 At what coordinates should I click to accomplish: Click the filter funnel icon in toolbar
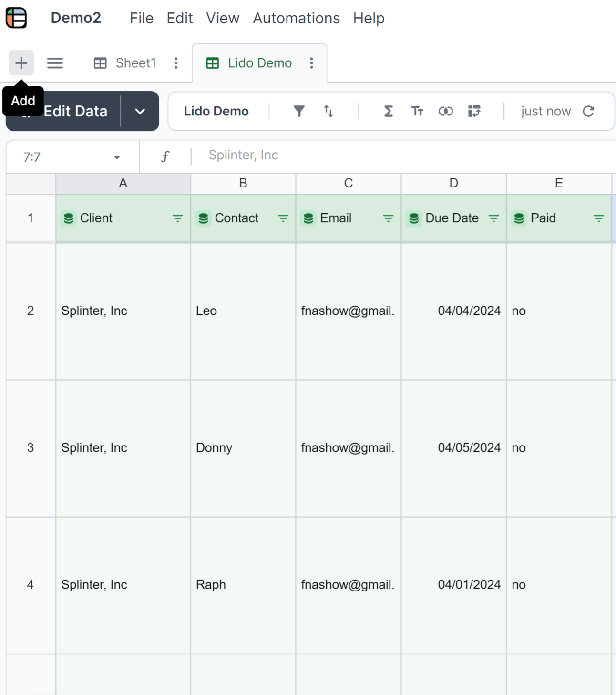tap(298, 111)
